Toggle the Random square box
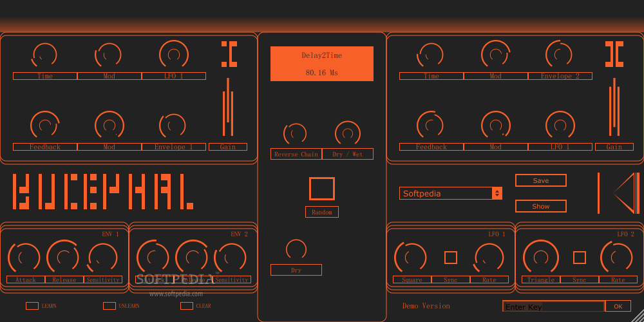The width and height of the screenshot is (644, 322). click(321, 189)
